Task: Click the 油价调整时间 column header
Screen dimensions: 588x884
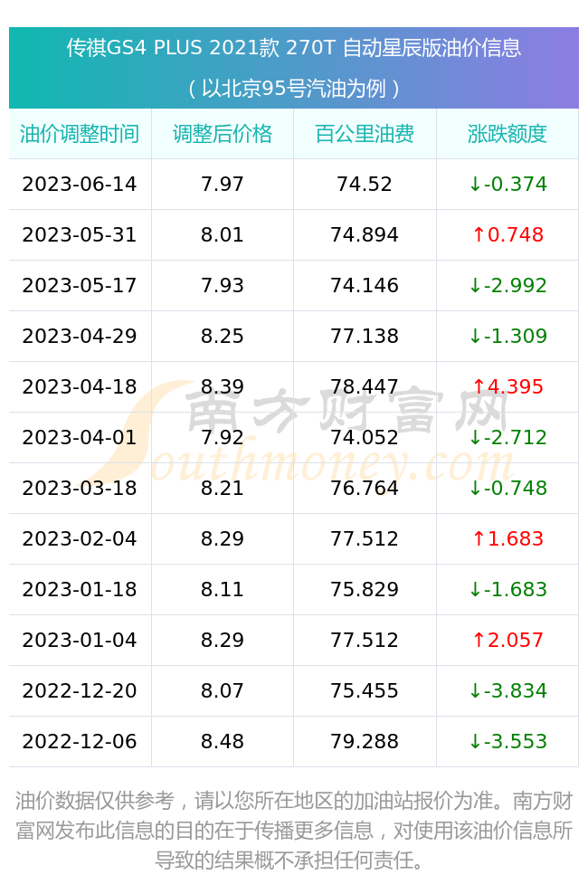Action: click(80, 134)
